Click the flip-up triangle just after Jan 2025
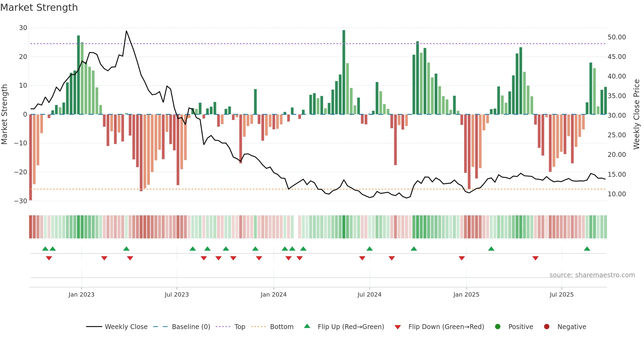This screenshot has height=362, width=644. 491,249
